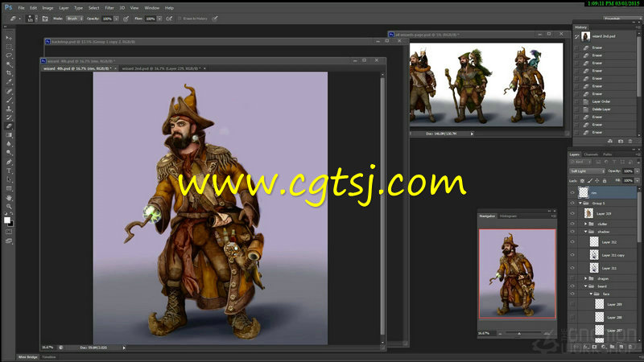
Task: Open the Flow slider dropdown in options bar
Action: click(159, 19)
